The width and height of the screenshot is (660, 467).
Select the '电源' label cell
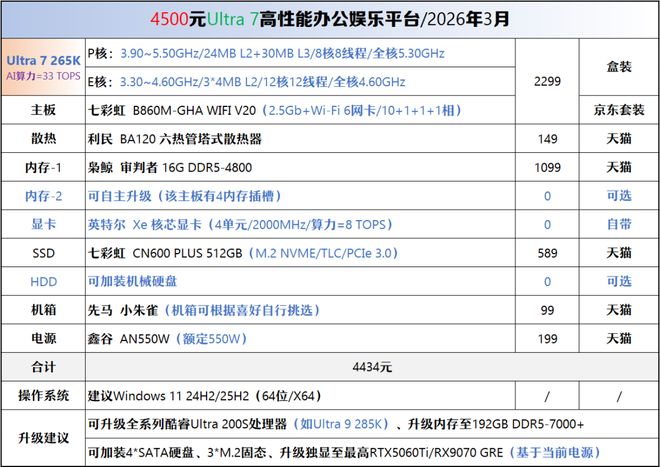(43, 338)
